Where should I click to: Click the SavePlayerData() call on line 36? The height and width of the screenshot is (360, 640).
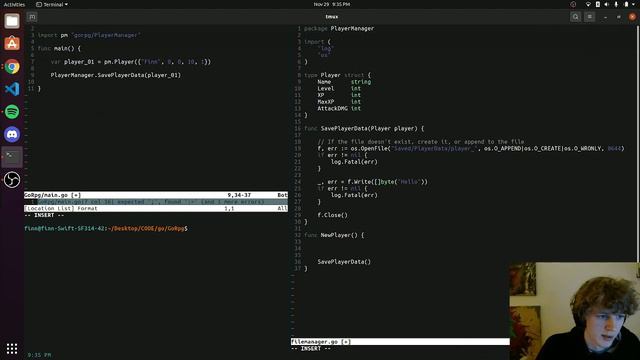click(344, 262)
